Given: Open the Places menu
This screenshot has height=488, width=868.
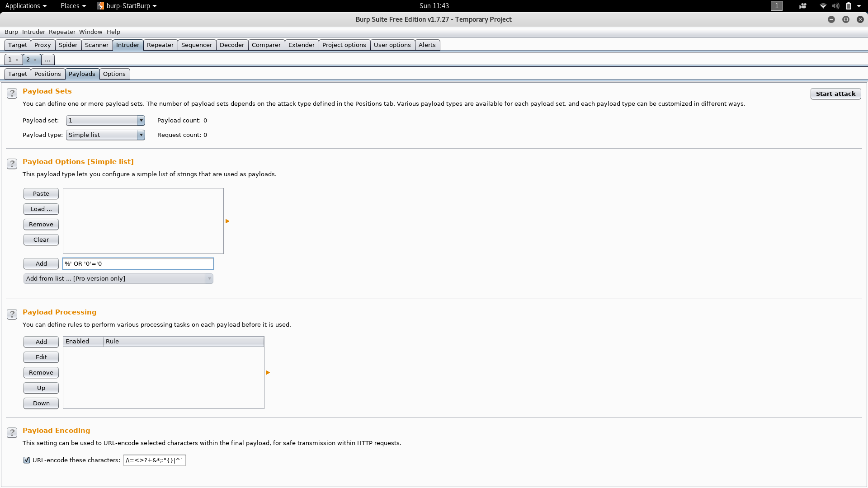Looking at the screenshot, I should point(73,6).
